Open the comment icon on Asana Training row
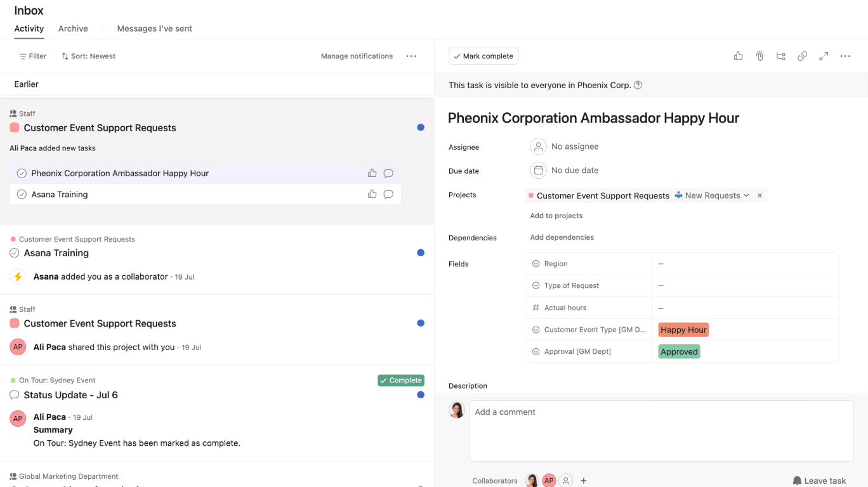Image resolution: width=868 pixels, height=487 pixels. click(388, 194)
